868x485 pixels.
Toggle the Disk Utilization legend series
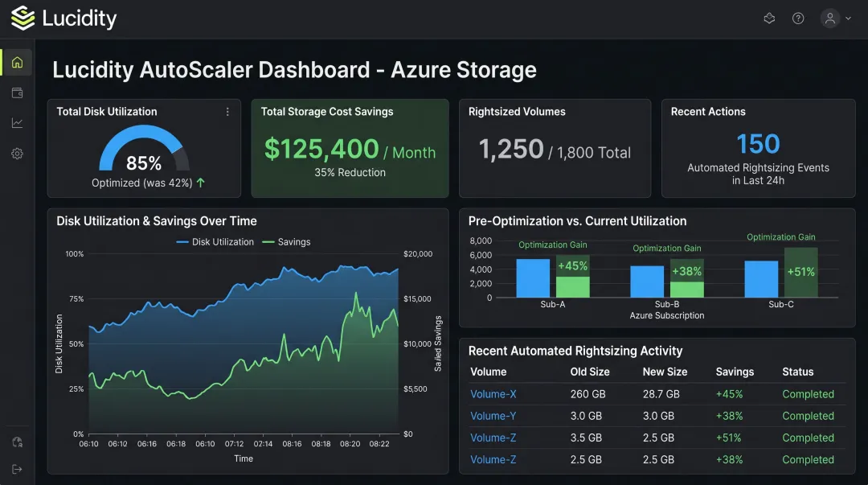point(215,241)
